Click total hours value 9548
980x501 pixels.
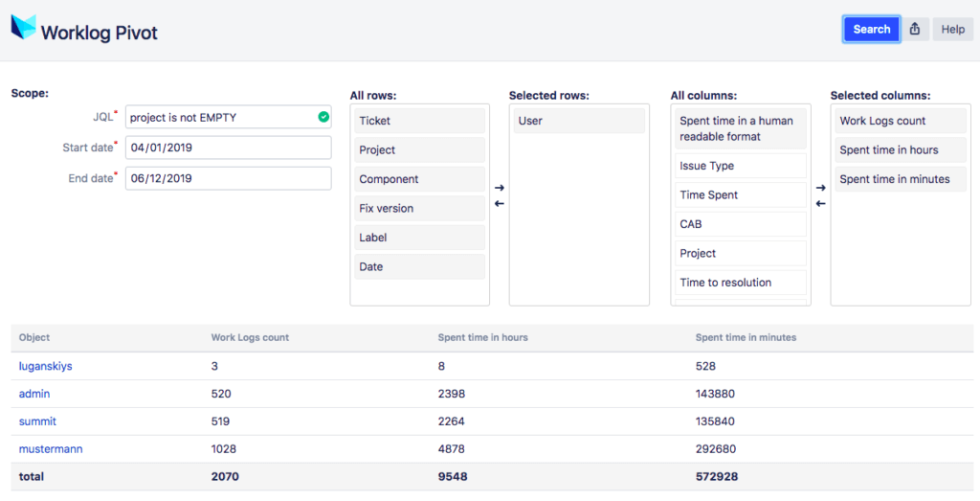point(453,477)
